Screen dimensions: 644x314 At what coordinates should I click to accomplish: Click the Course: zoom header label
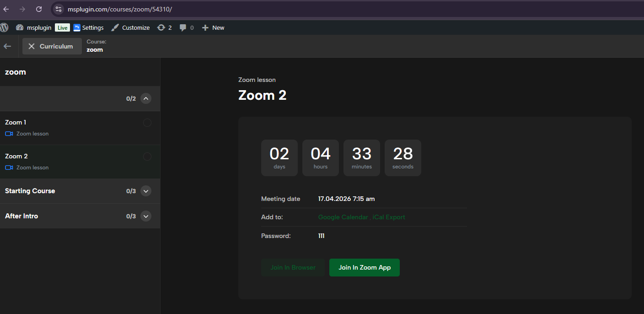(x=97, y=46)
